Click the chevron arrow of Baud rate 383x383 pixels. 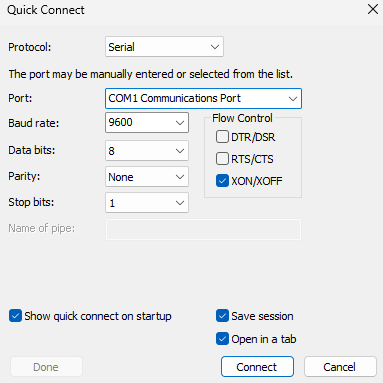click(180, 123)
